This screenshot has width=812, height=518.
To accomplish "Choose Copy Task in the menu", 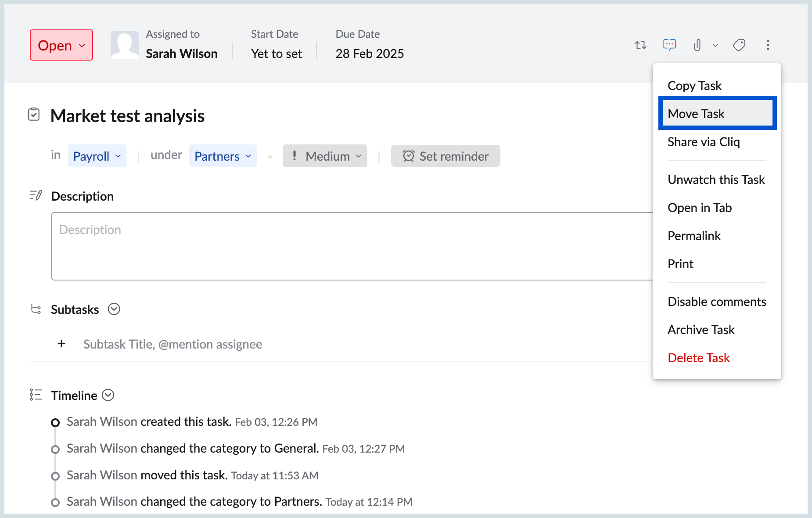I will tap(694, 86).
